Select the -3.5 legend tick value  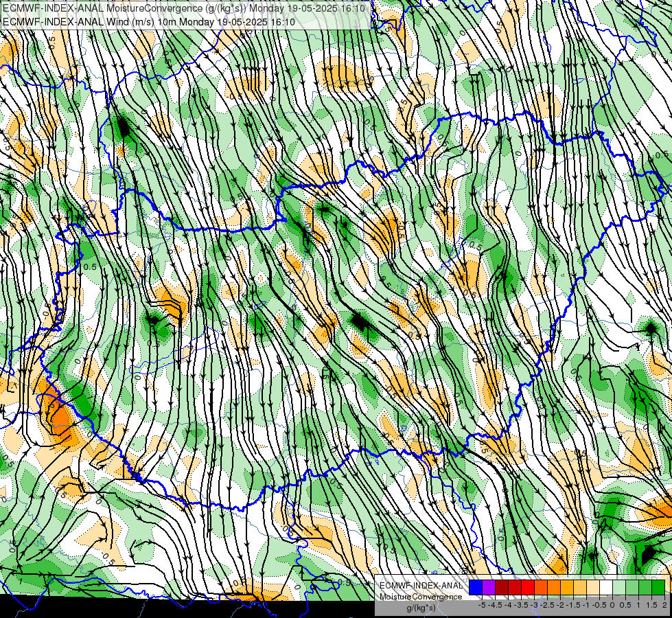(x=521, y=605)
